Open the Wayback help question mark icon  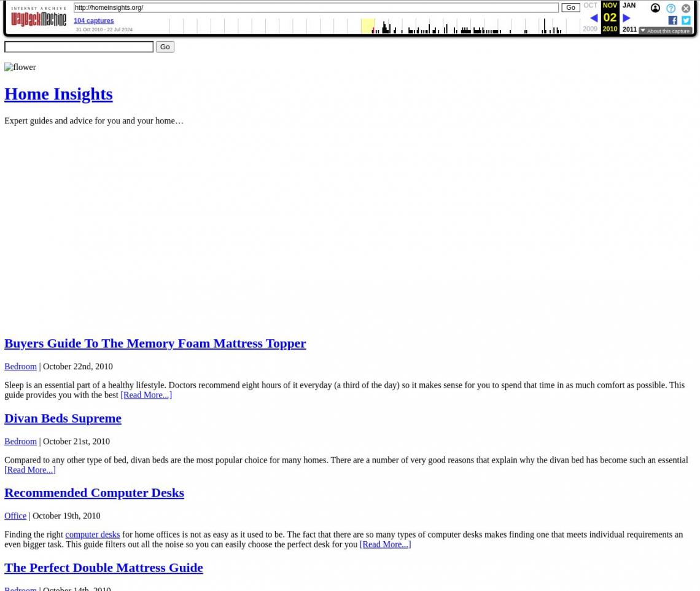point(671,8)
